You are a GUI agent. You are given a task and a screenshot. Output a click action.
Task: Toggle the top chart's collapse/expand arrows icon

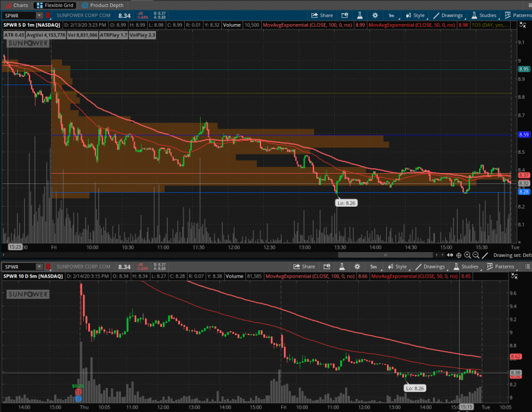pos(523,25)
